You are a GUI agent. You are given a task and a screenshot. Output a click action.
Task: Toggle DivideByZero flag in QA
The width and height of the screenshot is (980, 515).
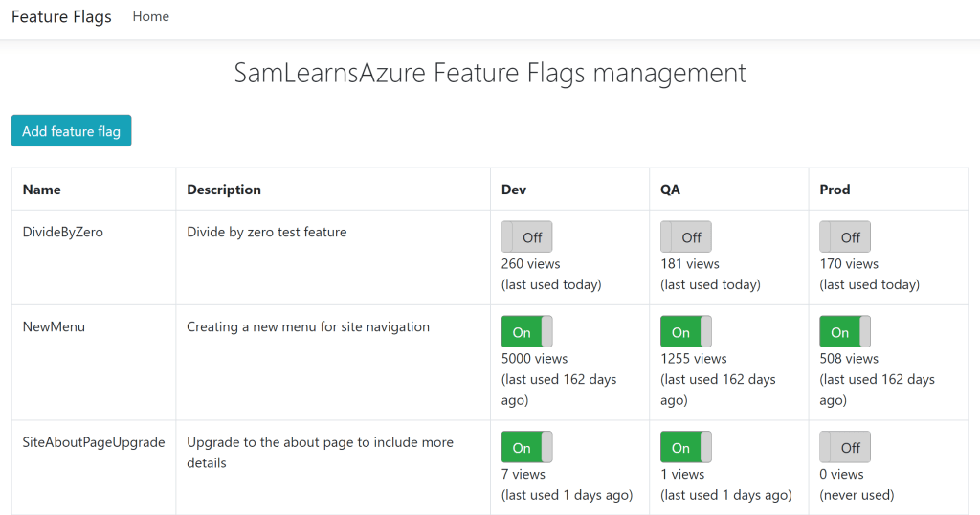(685, 237)
